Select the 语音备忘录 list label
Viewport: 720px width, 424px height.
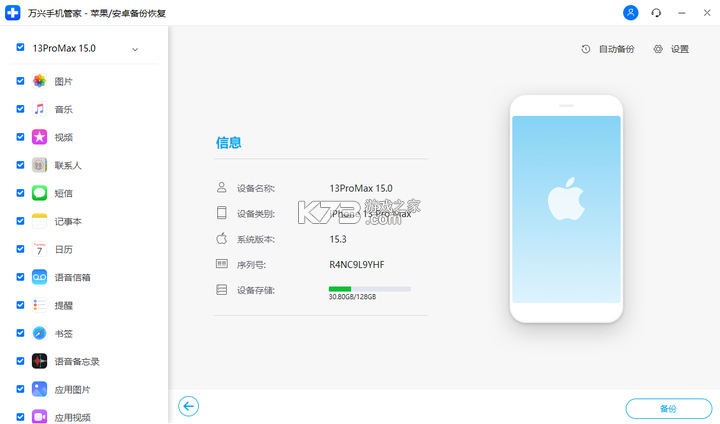click(x=77, y=362)
